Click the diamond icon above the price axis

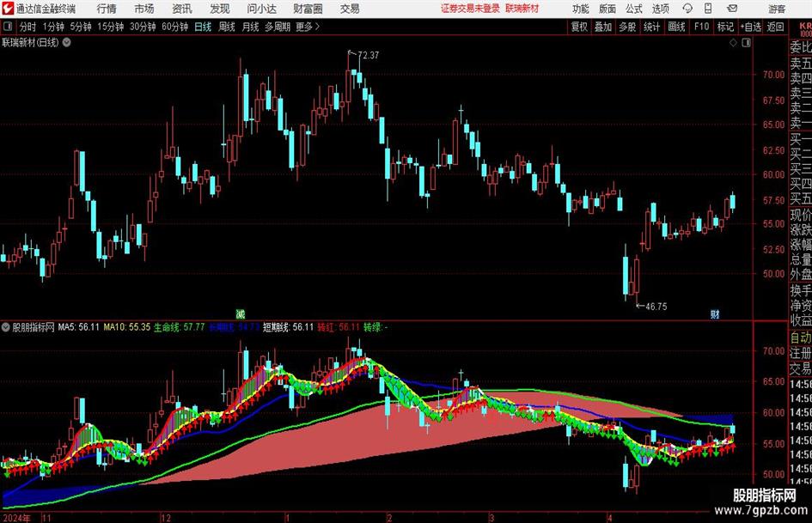[733, 43]
